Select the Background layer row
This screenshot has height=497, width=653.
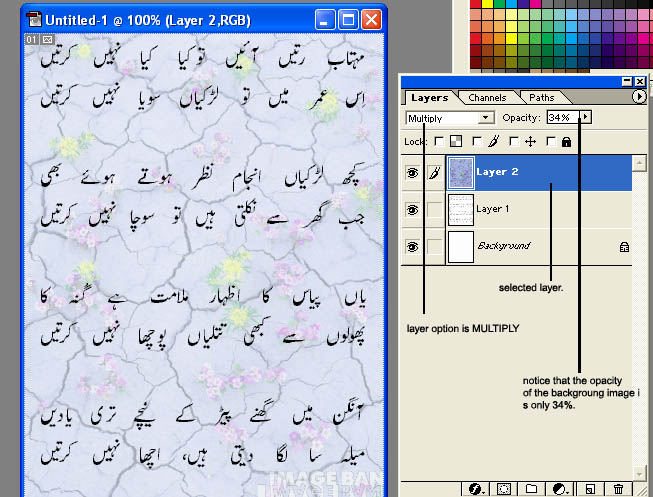click(517, 246)
